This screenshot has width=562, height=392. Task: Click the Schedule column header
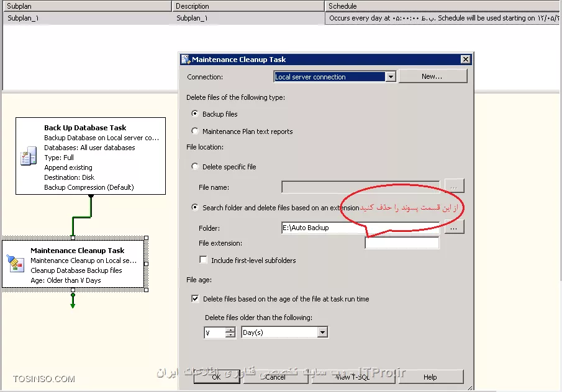443,6
